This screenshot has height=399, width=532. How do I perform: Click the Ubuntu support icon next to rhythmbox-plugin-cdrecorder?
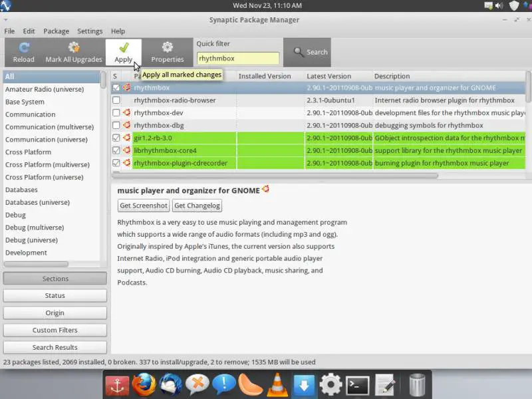127,162
